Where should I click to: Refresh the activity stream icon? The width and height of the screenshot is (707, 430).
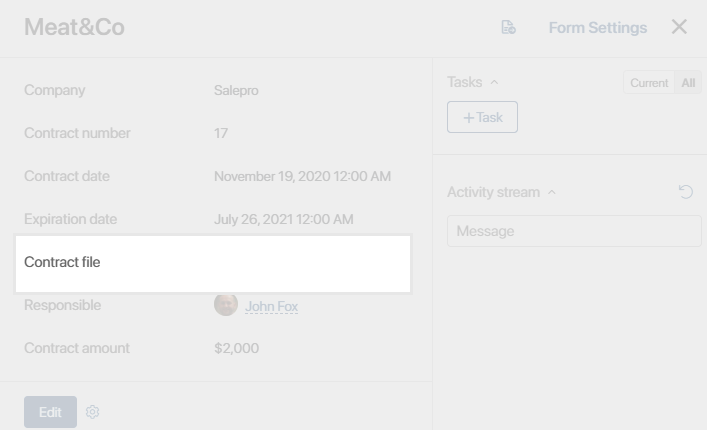(686, 192)
